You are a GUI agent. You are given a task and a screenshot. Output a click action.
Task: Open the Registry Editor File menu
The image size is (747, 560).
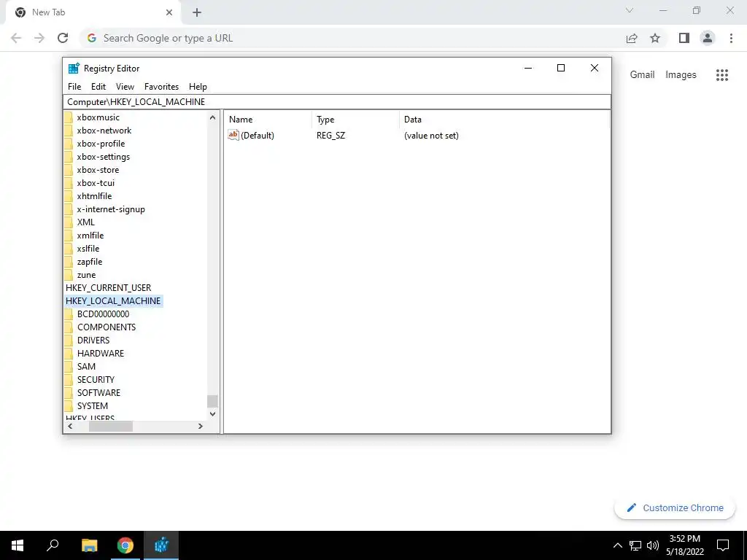[x=74, y=87]
